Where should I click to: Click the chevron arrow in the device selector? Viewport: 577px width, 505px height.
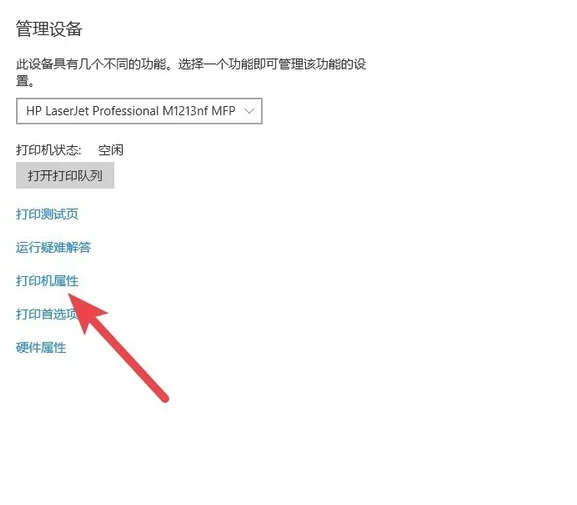point(249,111)
